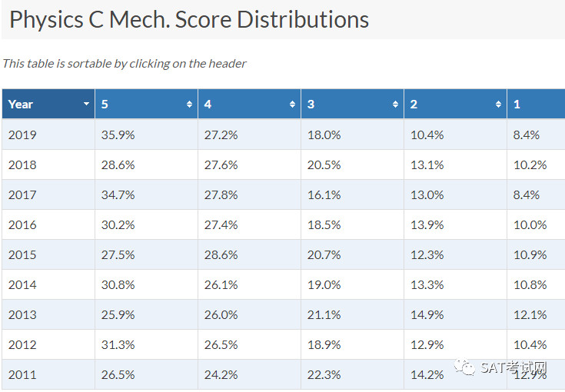
Task: Click the column header labeled 1
Action: pyautogui.click(x=537, y=104)
